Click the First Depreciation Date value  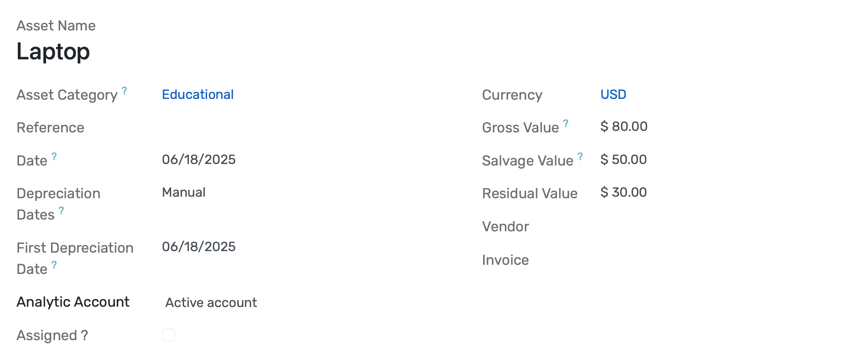tap(199, 247)
